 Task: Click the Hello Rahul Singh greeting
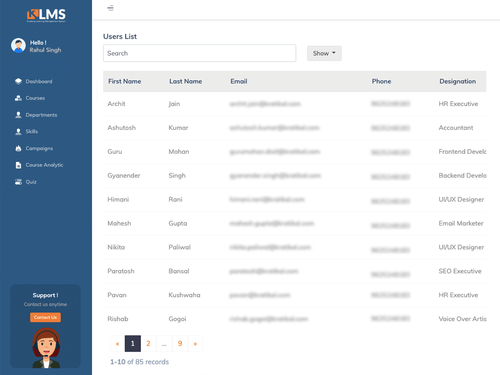[45, 46]
